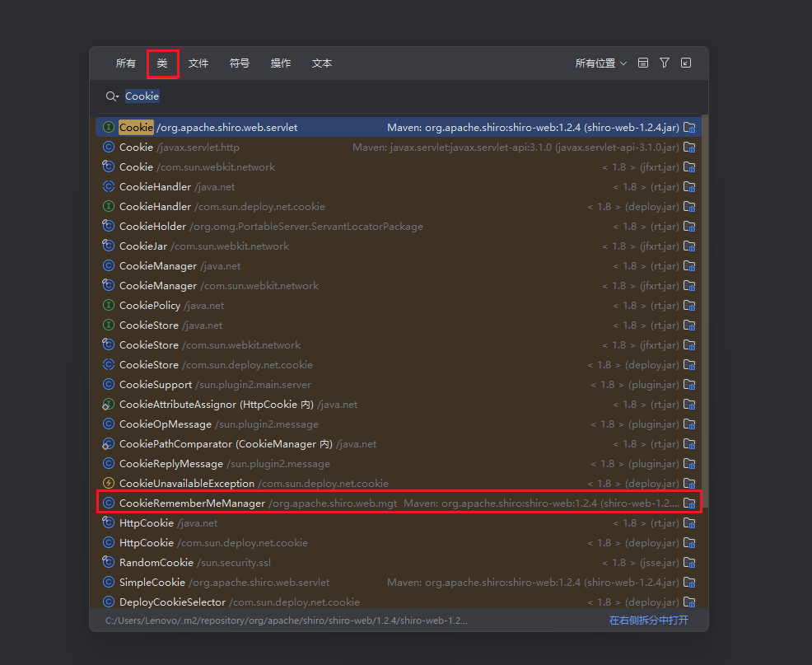
Task: Switch to the 所有 tab
Action: click(126, 63)
